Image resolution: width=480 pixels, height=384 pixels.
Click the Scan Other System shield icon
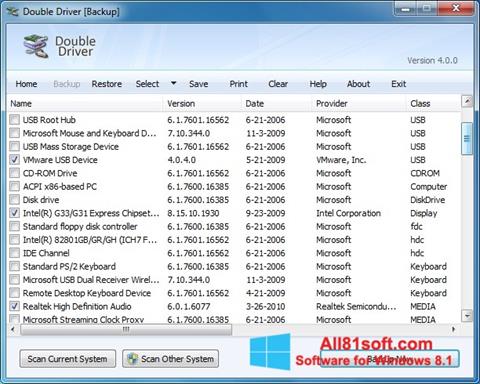[133, 359]
